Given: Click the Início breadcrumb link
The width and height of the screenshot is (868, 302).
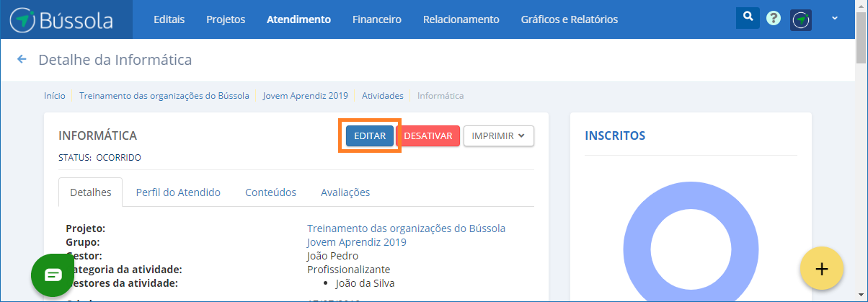Looking at the screenshot, I should click(x=55, y=95).
